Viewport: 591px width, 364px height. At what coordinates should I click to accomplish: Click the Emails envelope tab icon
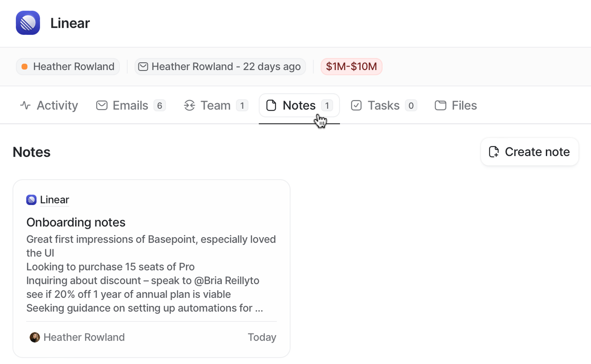tap(102, 105)
